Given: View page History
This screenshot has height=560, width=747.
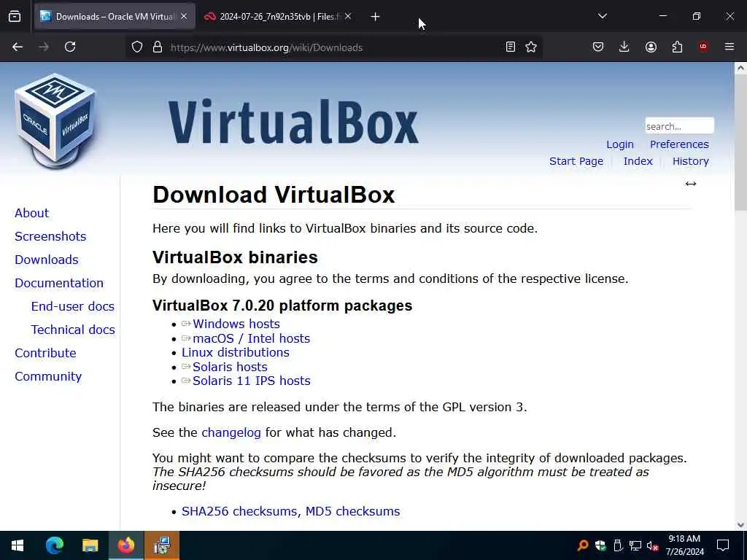Looking at the screenshot, I should click(x=690, y=161).
